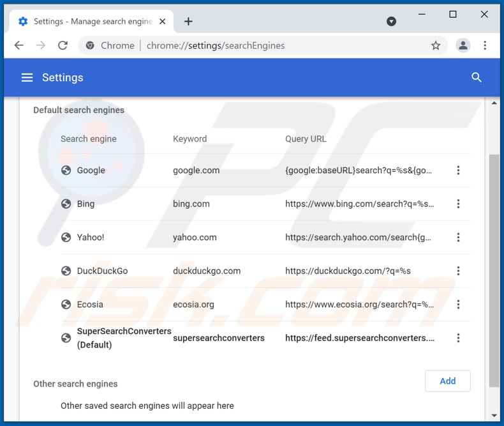Screen dimensions: 504x426
Task: Reload the page
Action: pos(63,45)
